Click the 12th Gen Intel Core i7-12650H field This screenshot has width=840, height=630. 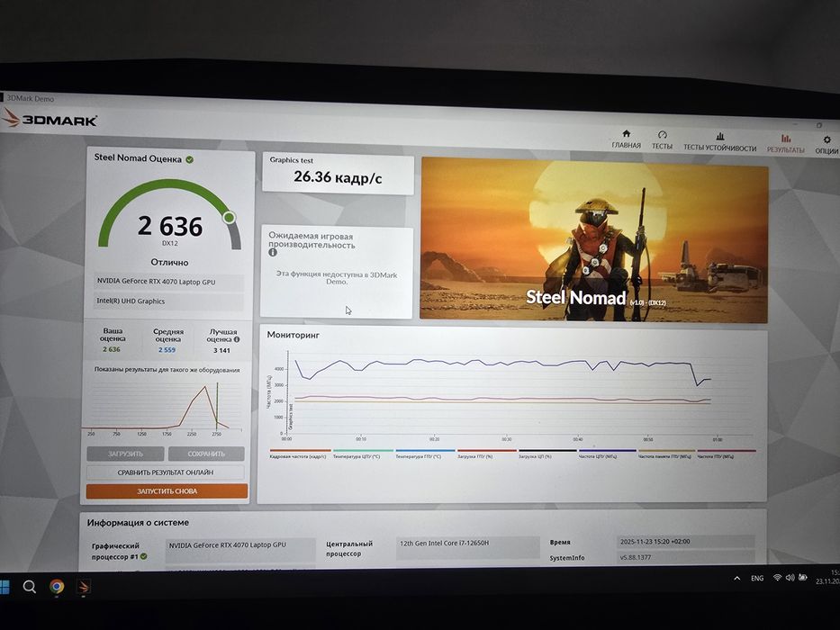point(467,547)
